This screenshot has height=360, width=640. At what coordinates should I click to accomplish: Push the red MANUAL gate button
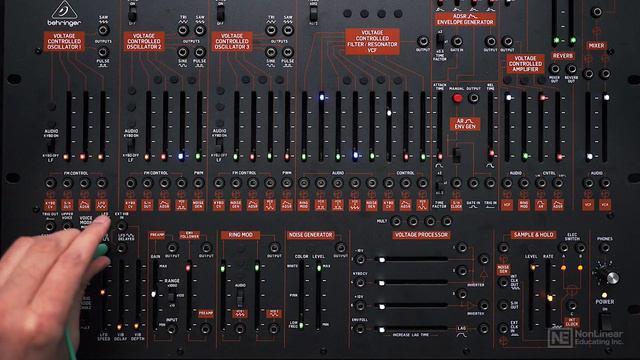coord(457,98)
